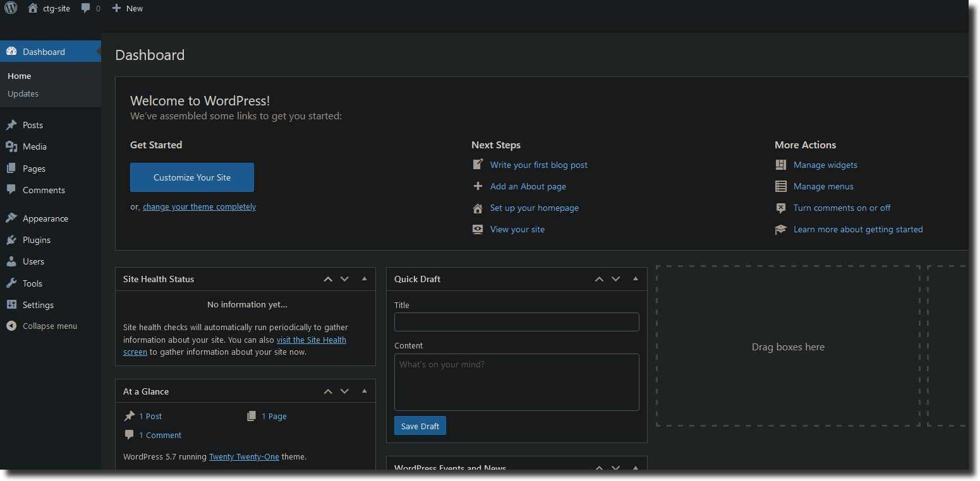Image resolution: width=980 pixels, height=481 pixels.
Task: Click the icon beside Turn comments on or off
Action: tap(781, 208)
